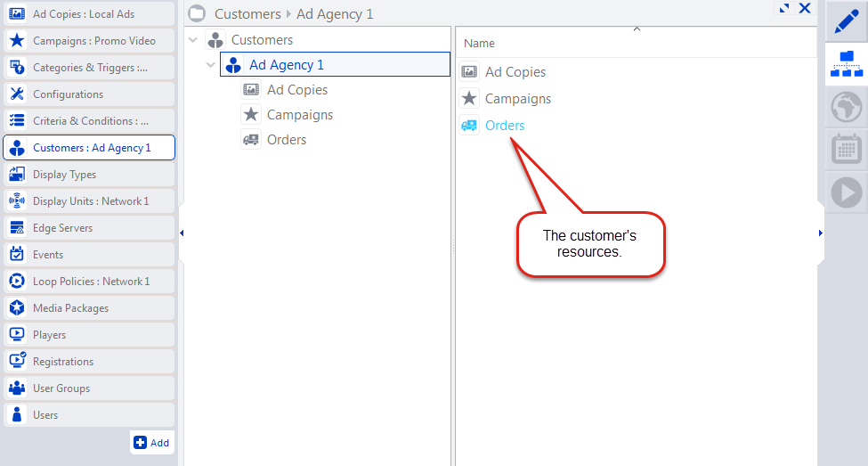
Task: Open Campaigns : Promo Video sidebar item
Action: pos(88,40)
